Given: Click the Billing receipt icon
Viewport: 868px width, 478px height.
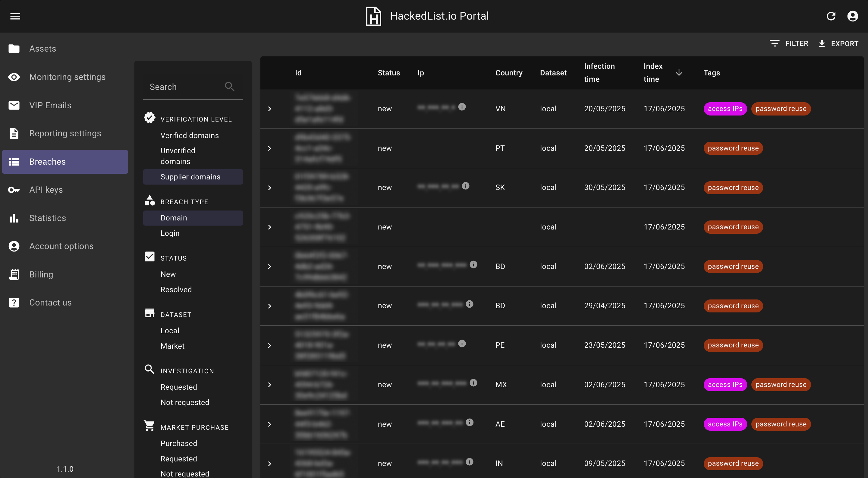Looking at the screenshot, I should tap(14, 274).
